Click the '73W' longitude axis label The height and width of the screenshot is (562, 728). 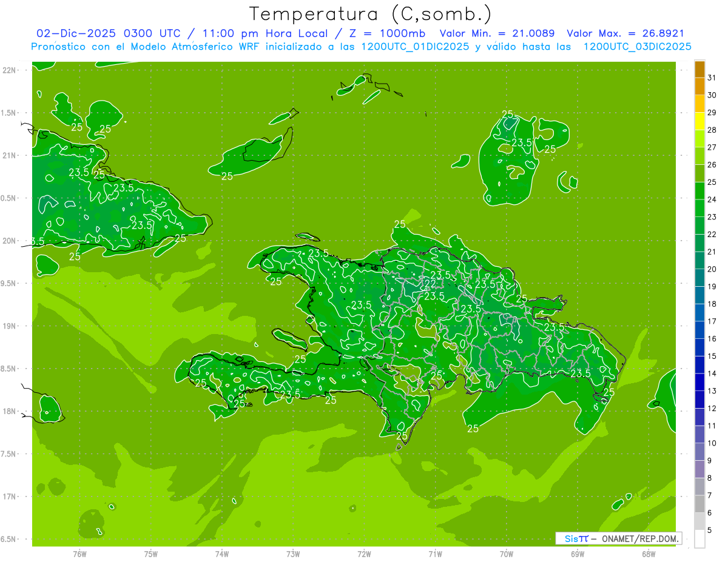[x=293, y=554]
